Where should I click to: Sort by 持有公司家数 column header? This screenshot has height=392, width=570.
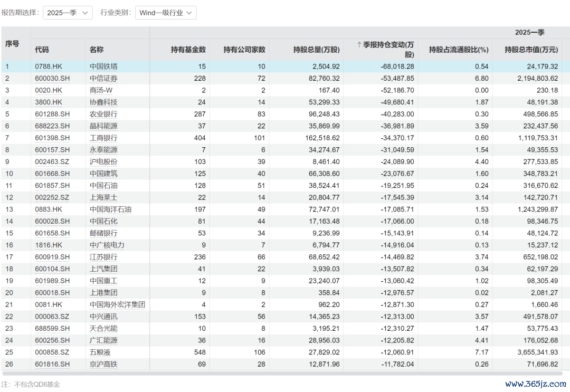[244, 50]
